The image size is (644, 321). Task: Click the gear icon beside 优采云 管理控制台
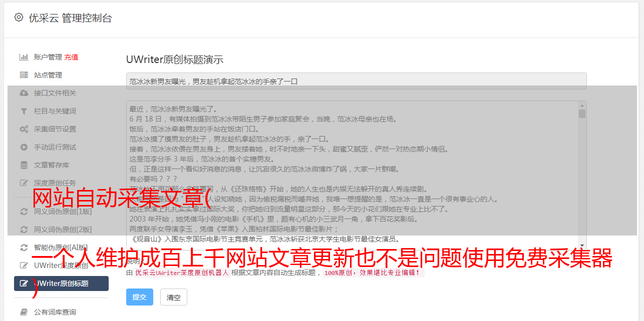(19, 17)
